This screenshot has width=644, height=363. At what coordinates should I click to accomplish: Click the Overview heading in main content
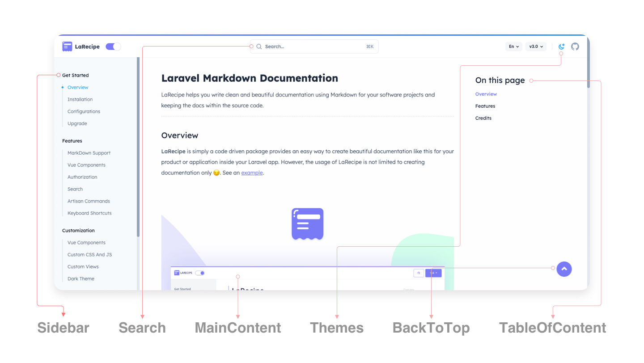180,135
